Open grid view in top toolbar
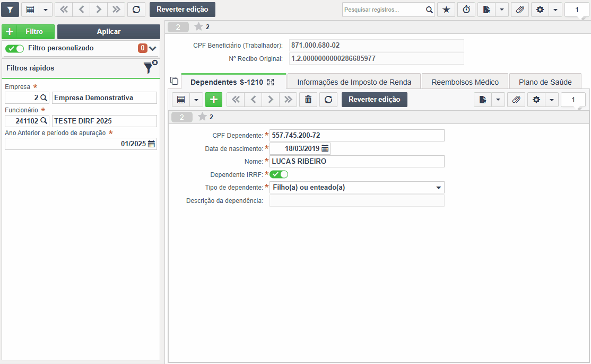The height and width of the screenshot is (364, 591). point(31,10)
